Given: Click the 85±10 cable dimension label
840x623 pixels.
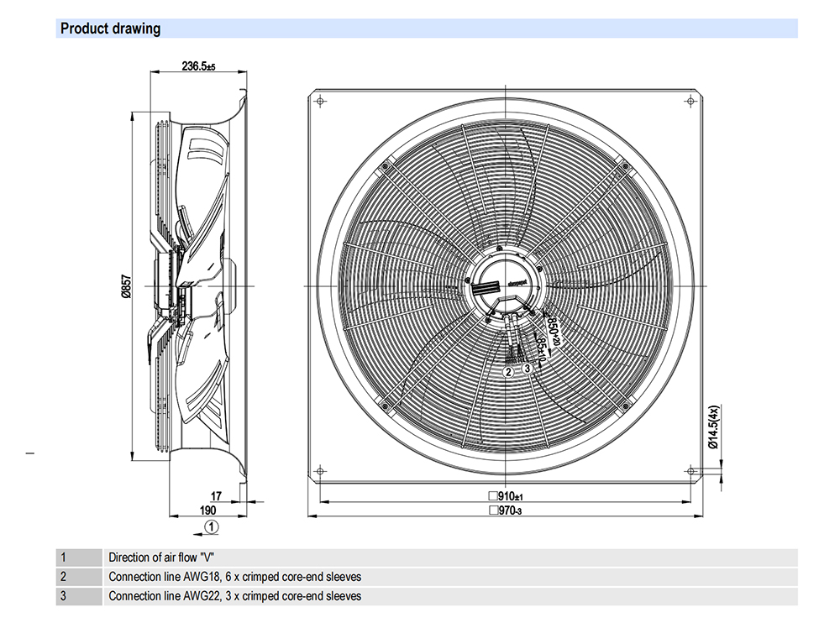Looking at the screenshot, I should (x=540, y=349).
